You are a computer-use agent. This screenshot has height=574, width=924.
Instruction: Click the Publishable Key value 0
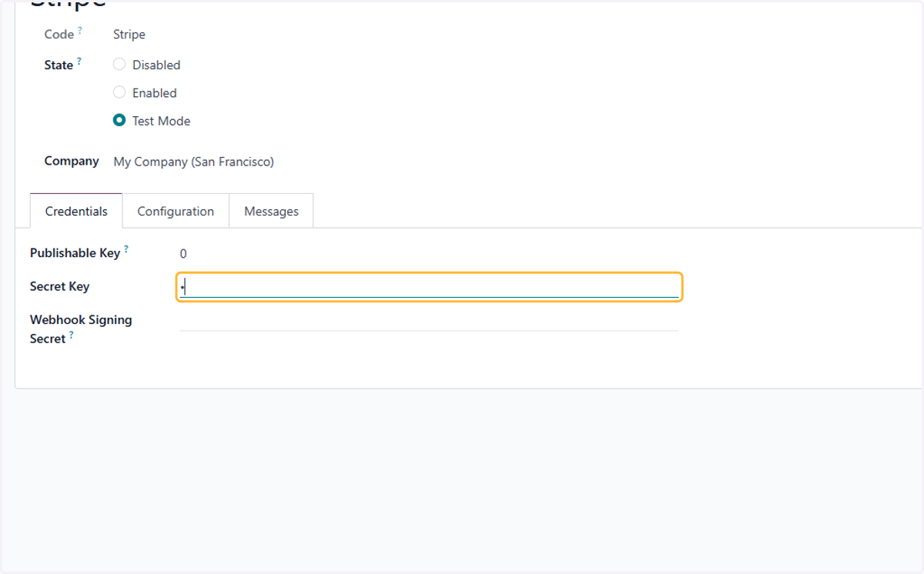coord(183,254)
